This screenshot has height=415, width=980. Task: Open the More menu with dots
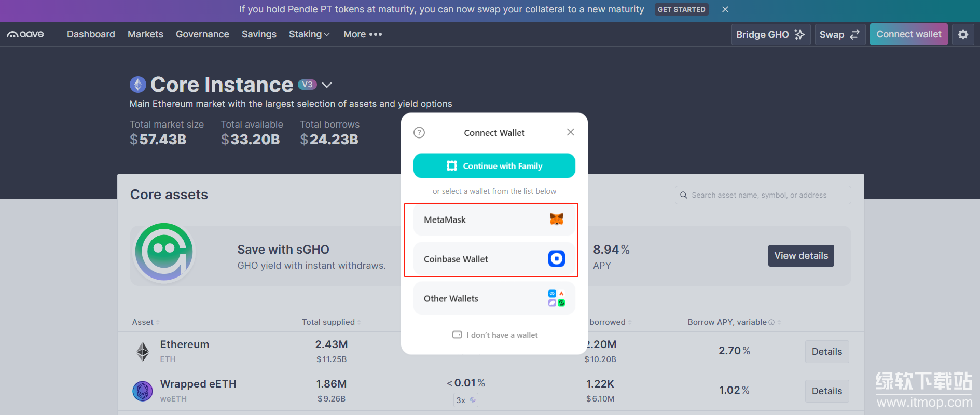click(363, 34)
